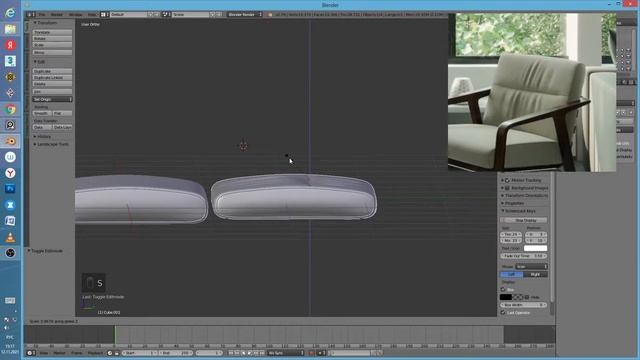Click the timeline preview range clock icon
Viewport: 640px width, 360px height.
click(109, 353)
